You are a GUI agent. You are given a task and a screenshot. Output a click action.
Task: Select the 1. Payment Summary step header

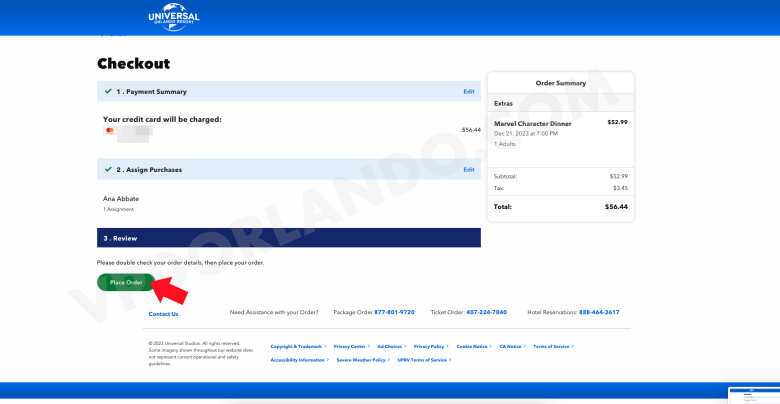(289, 92)
